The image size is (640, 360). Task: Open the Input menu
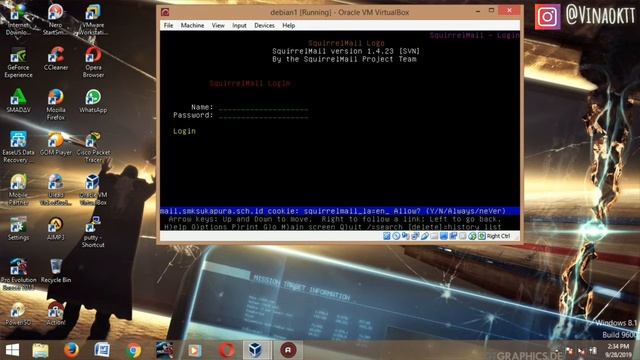pyautogui.click(x=239, y=25)
